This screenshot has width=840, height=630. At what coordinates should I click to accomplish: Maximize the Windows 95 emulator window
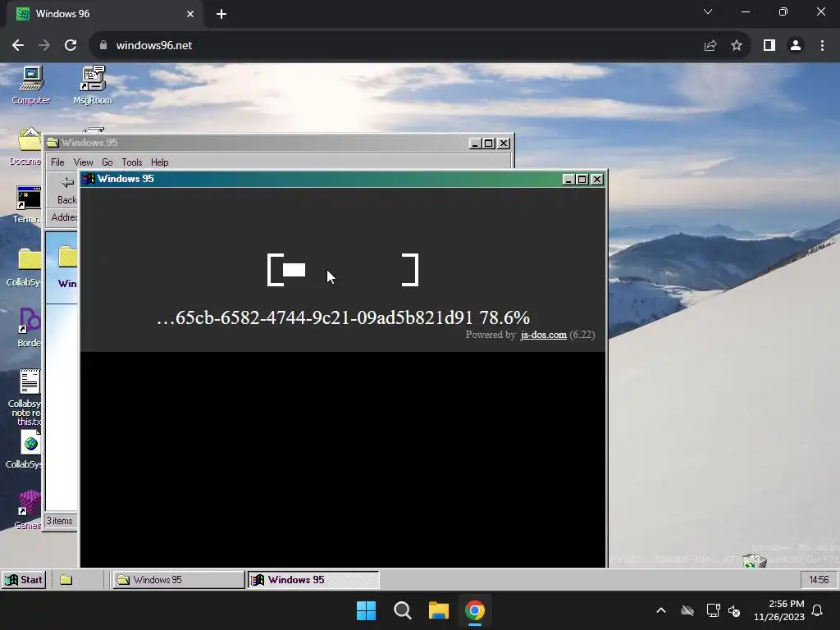click(x=582, y=180)
